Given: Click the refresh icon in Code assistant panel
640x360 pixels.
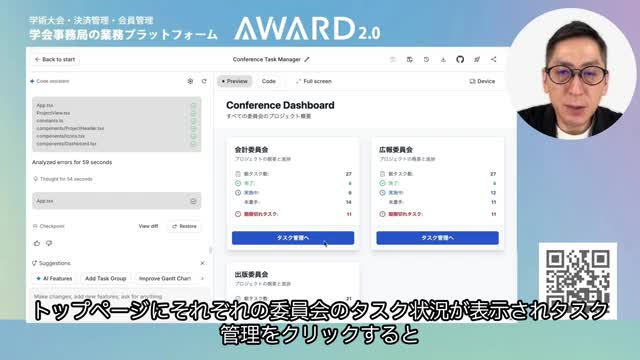Looking at the screenshot, I should [x=204, y=81].
